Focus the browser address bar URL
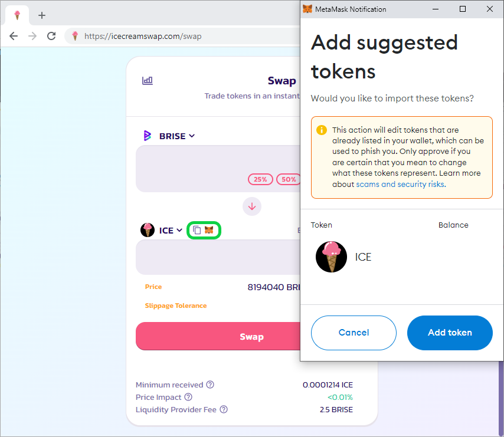This screenshot has height=437, width=504. coord(143,37)
